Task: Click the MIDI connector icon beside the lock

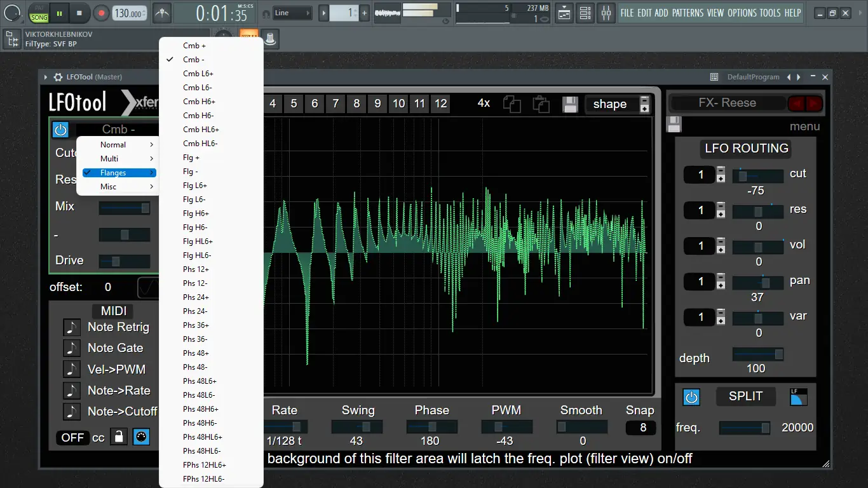Action: pyautogui.click(x=141, y=437)
